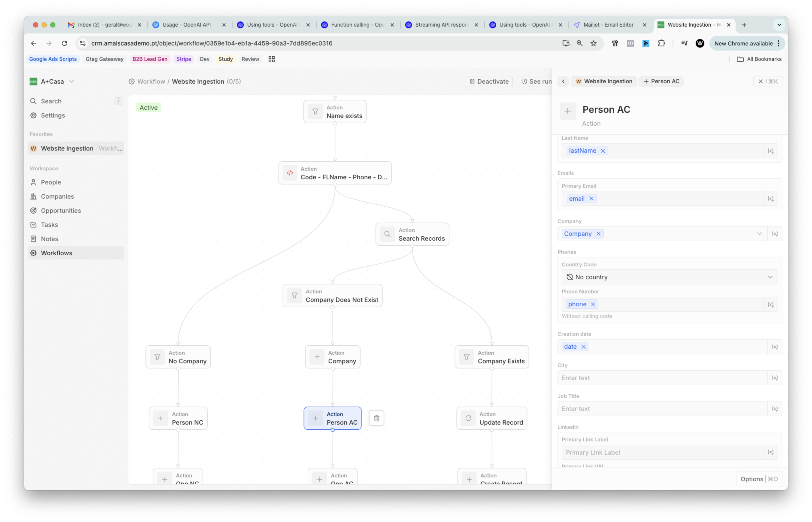Expand the Country Code dropdown
The width and height of the screenshot is (812, 522).
pos(770,277)
